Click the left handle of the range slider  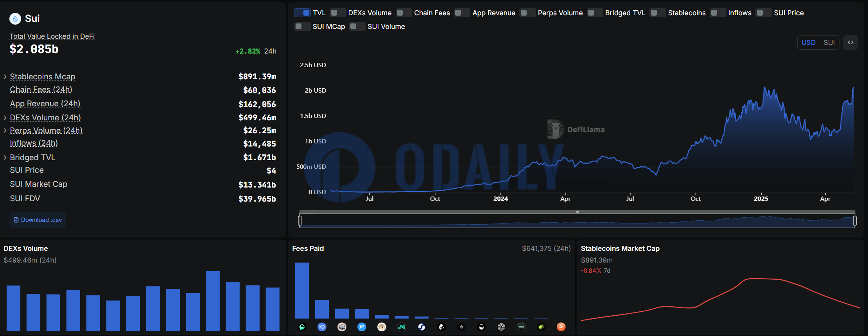(x=300, y=221)
